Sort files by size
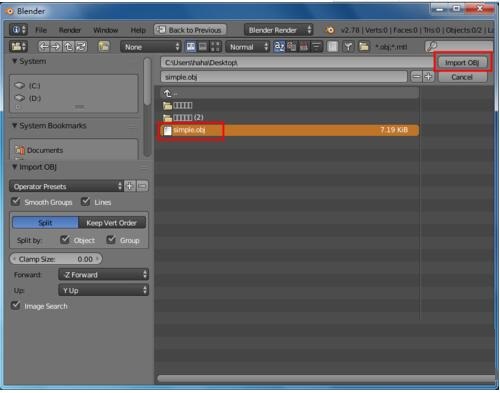Screen dimensions: 500x393 coord(316,47)
